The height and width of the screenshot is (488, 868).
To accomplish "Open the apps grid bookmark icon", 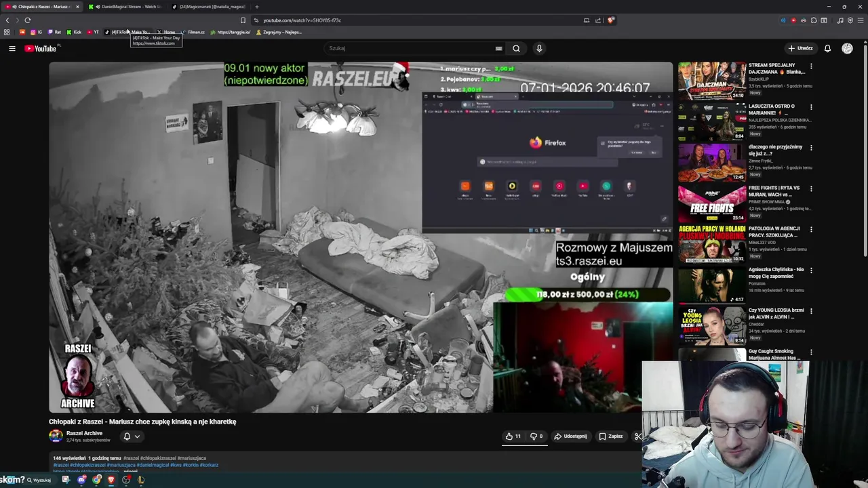I will pyautogui.click(x=7, y=32).
